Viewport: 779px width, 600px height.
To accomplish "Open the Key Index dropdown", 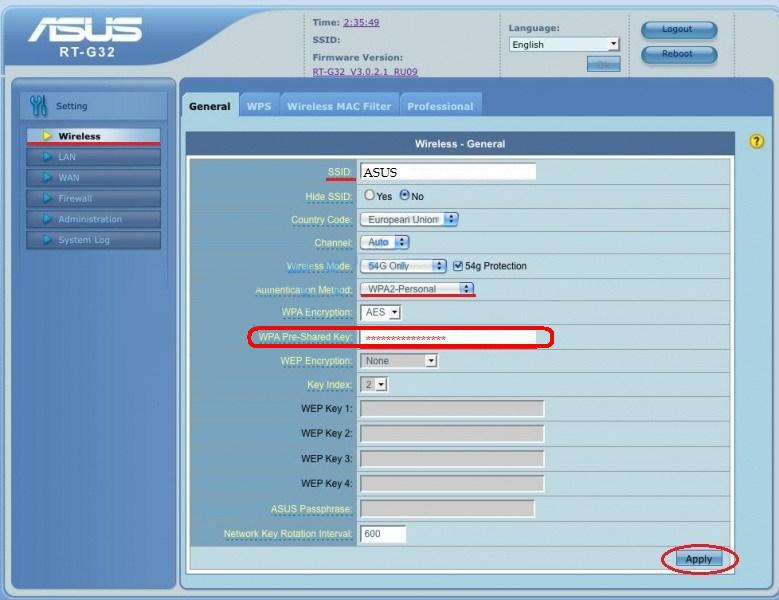I will pos(374,384).
